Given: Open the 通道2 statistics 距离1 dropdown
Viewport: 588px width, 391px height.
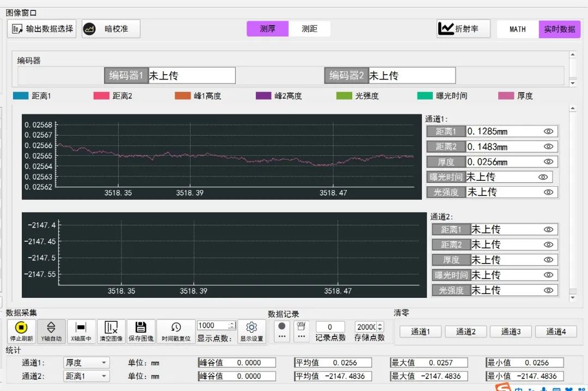Looking at the screenshot, I should coord(87,376).
